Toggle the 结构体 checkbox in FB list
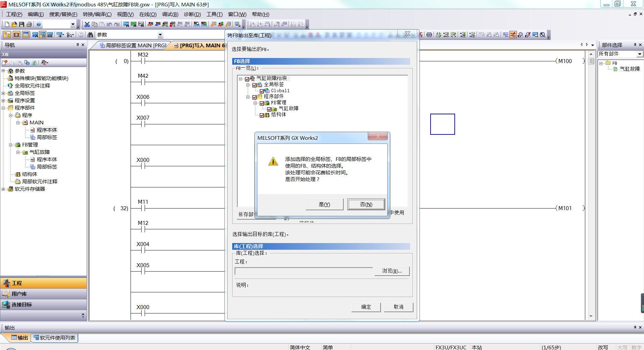Viewport: 644px width, 350px height. coord(262,115)
